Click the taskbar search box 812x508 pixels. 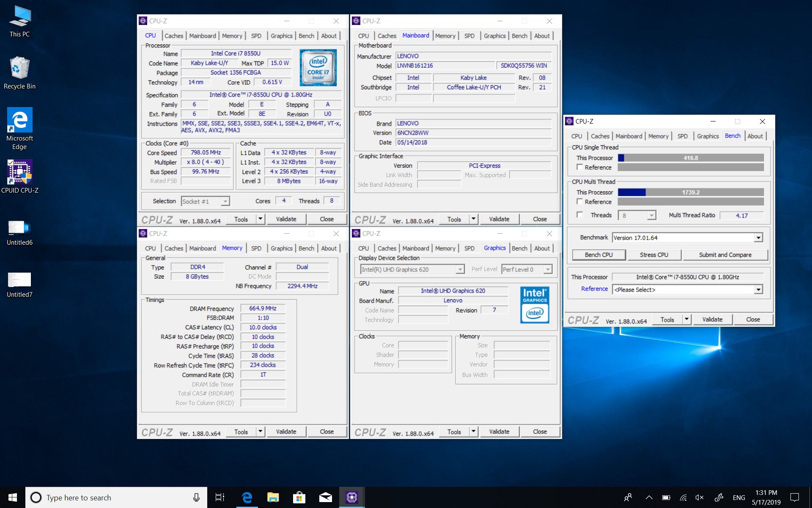coord(116,497)
